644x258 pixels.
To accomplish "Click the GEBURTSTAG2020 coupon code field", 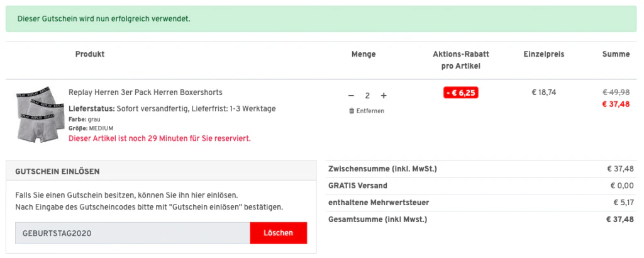I will point(132,233).
